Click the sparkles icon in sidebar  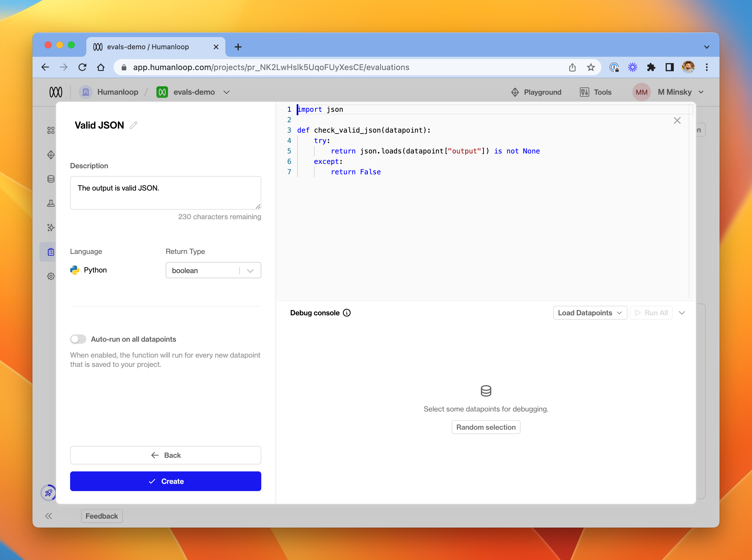coord(51,228)
